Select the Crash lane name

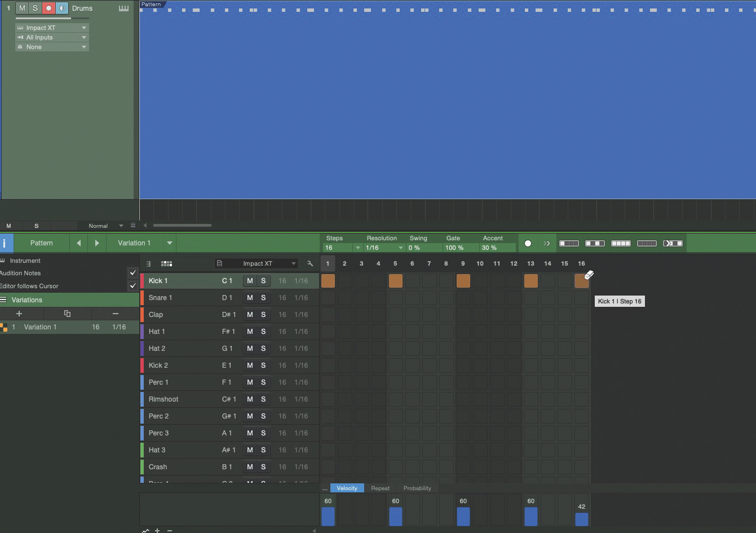158,467
